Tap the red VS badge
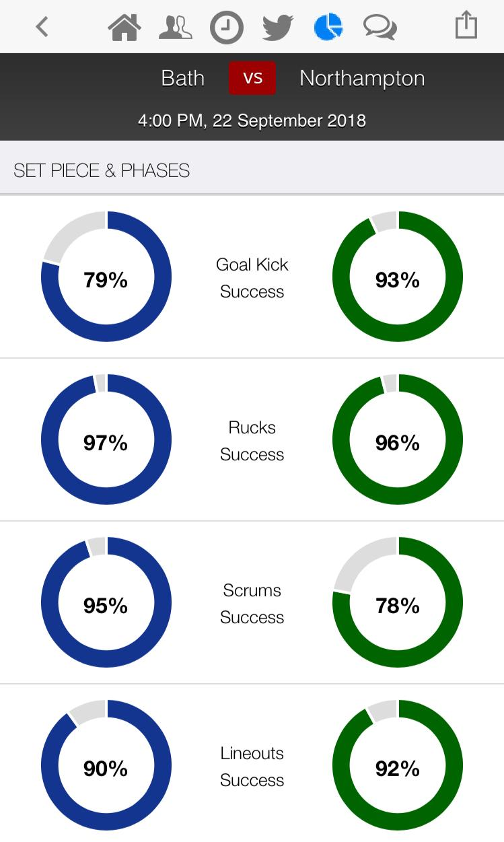The image size is (504, 842). coord(252,78)
